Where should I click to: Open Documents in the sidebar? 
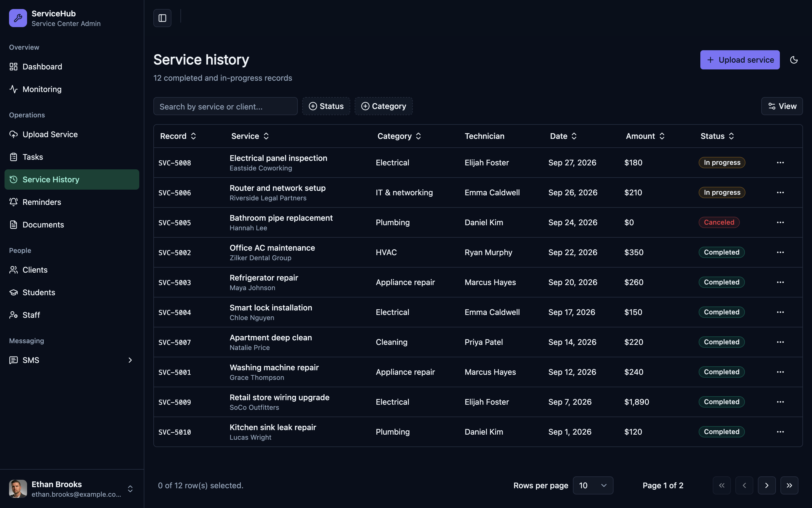point(72,224)
